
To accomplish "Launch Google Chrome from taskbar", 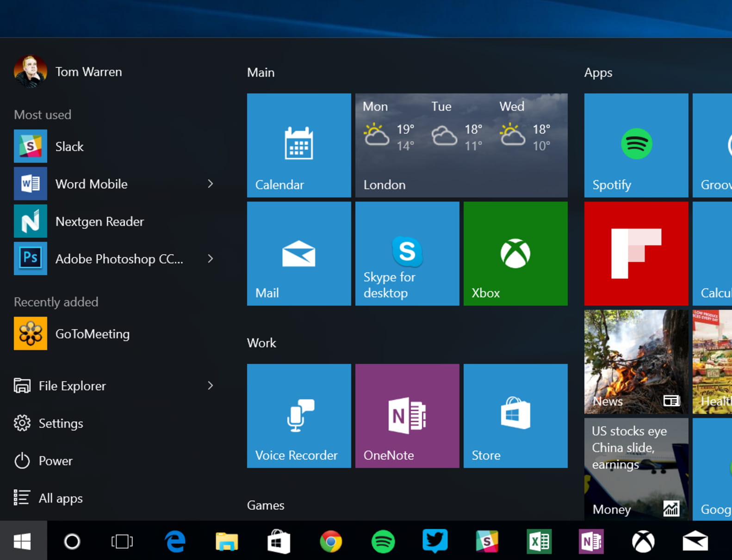I will coord(331,542).
